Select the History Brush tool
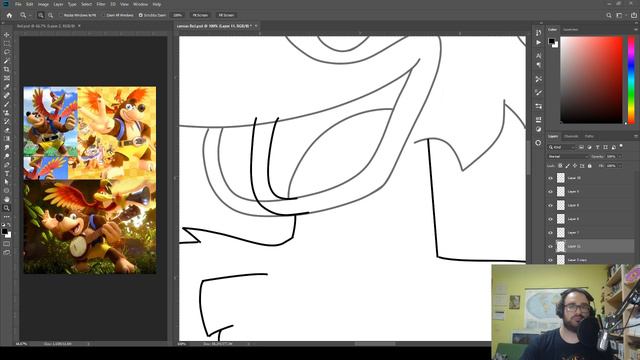The width and height of the screenshot is (640, 360). click(7, 122)
